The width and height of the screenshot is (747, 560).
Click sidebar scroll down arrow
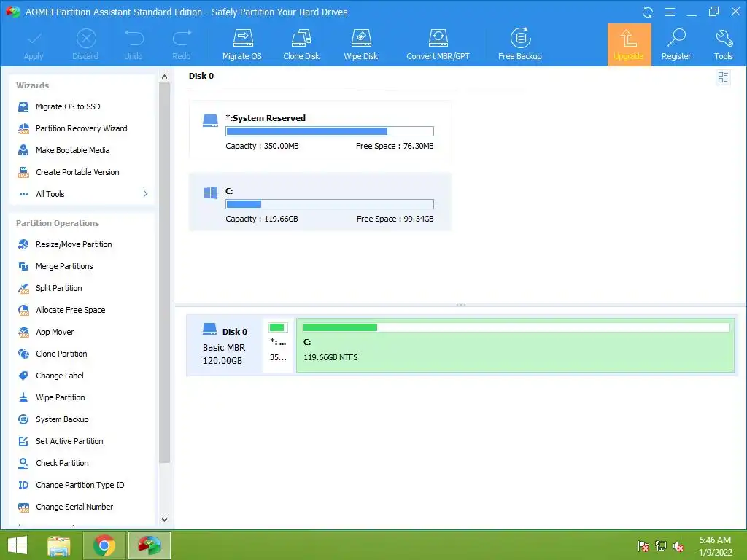(164, 519)
